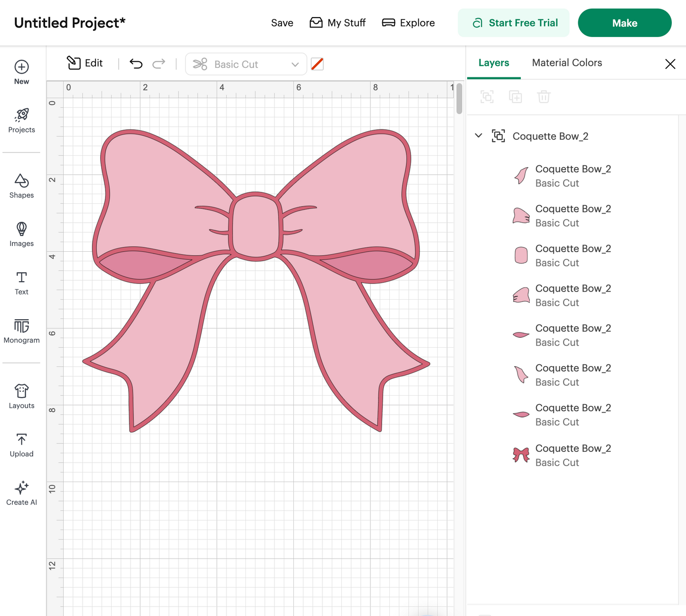Select the fourth Coquette Bow_2 layer thumbnail
Screen dimensions: 686x616
pyautogui.click(x=521, y=295)
